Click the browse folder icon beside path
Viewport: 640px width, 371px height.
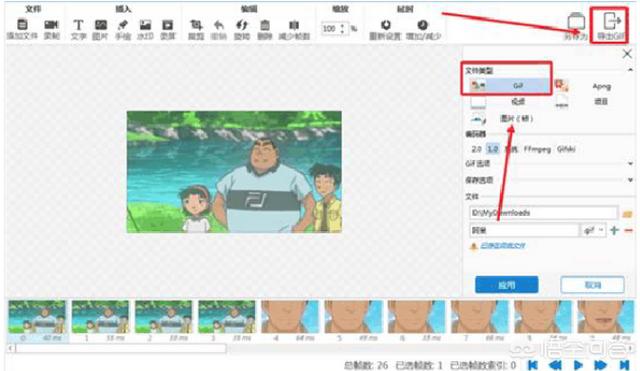(627, 213)
